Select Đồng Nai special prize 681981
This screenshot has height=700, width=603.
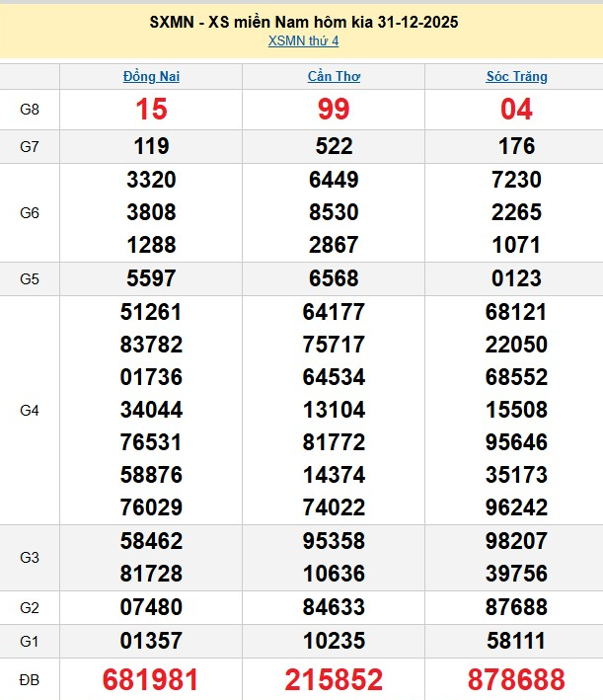pos(151,679)
